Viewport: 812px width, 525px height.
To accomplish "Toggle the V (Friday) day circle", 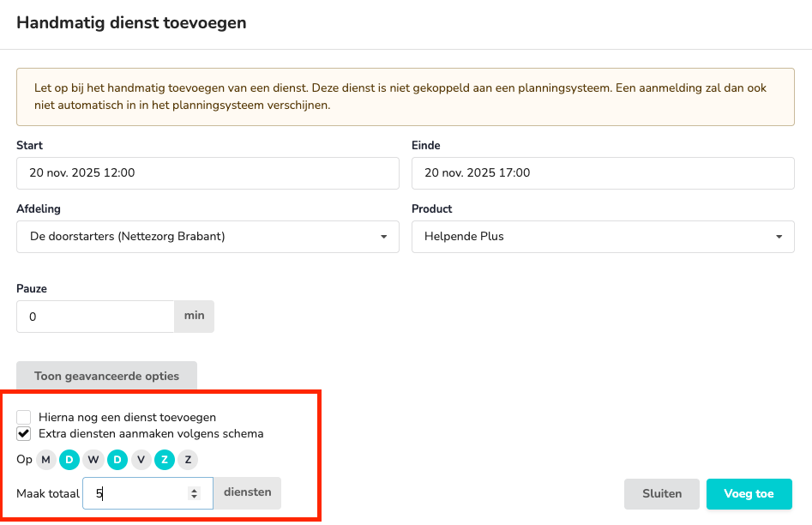I will 141,460.
